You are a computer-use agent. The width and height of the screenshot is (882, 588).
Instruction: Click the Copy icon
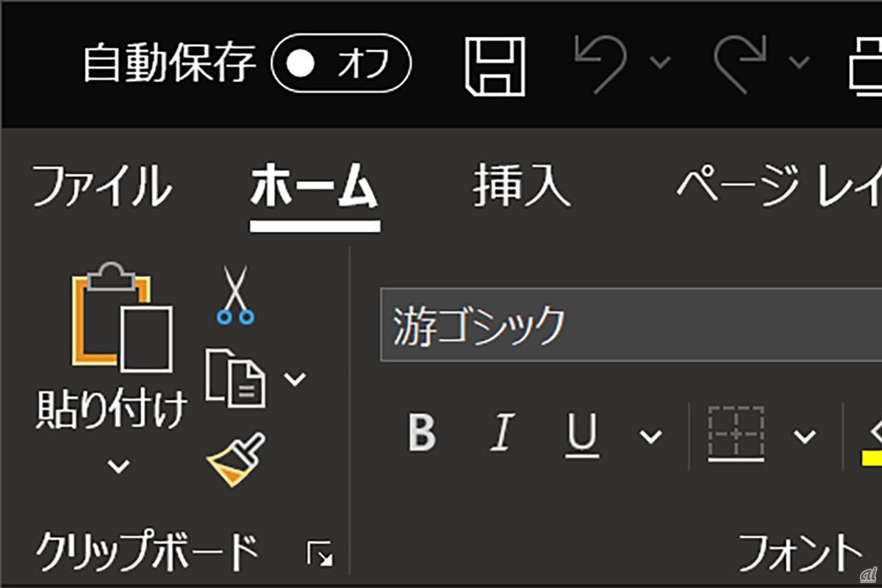point(234,377)
